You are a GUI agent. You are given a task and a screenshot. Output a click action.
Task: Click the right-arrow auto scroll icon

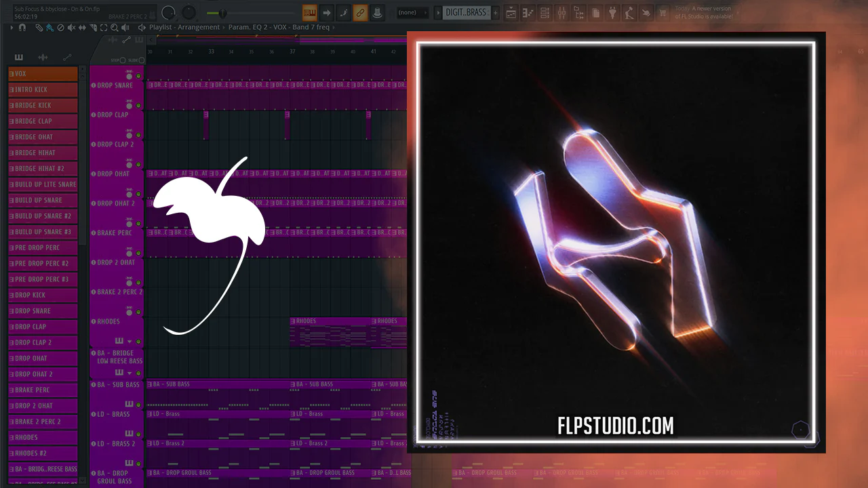(326, 12)
